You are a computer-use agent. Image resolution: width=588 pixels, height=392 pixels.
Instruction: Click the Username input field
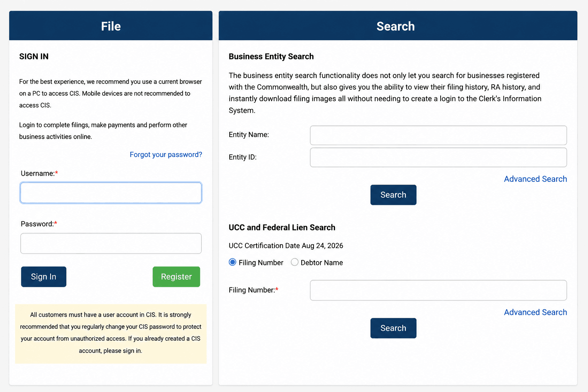111,193
